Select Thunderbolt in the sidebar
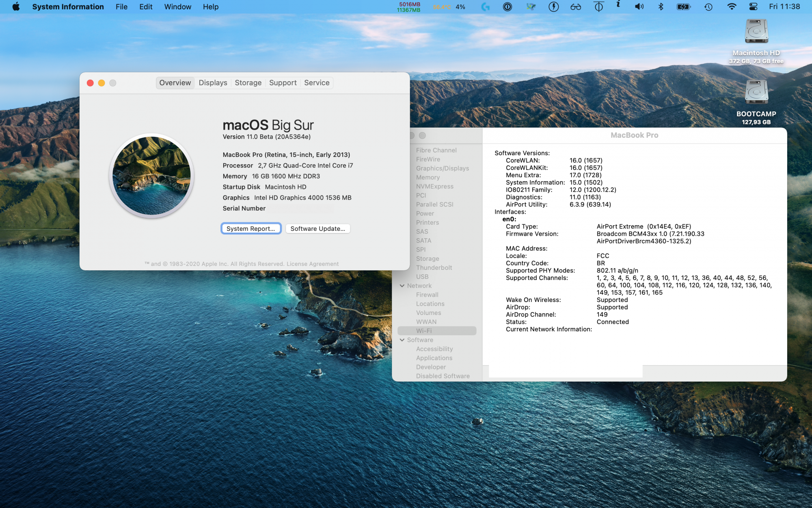The image size is (812, 508). [x=434, y=267]
